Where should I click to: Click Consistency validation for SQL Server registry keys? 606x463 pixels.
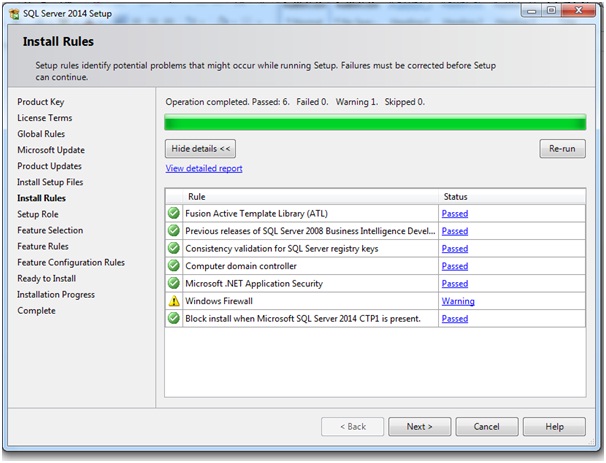pos(282,249)
